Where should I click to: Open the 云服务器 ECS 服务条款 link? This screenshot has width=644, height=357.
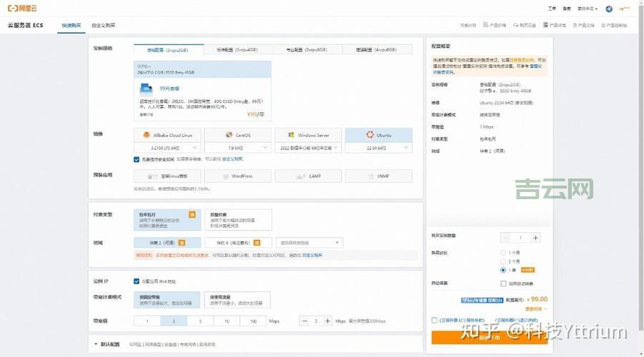pyautogui.click(x=462, y=320)
